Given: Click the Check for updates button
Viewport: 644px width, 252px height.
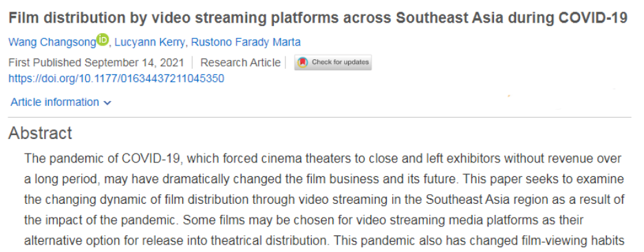Looking at the screenshot, I should click(x=333, y=63).
